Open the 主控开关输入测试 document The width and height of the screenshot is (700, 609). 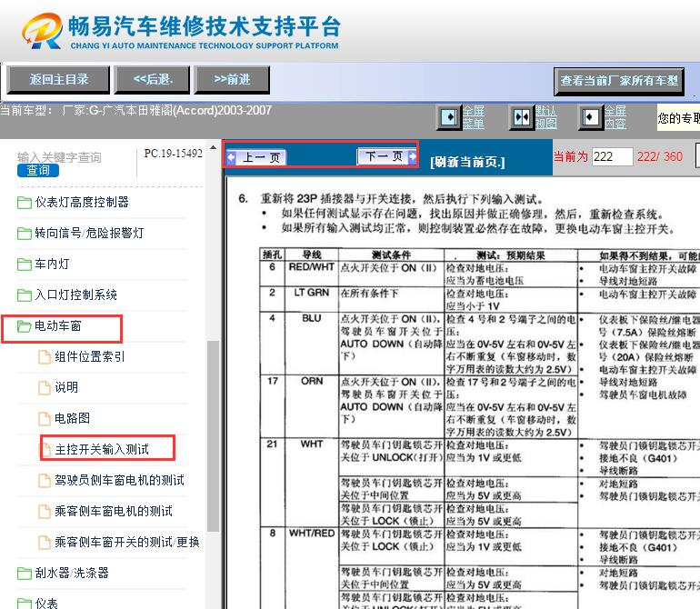(x=102, y=449)
